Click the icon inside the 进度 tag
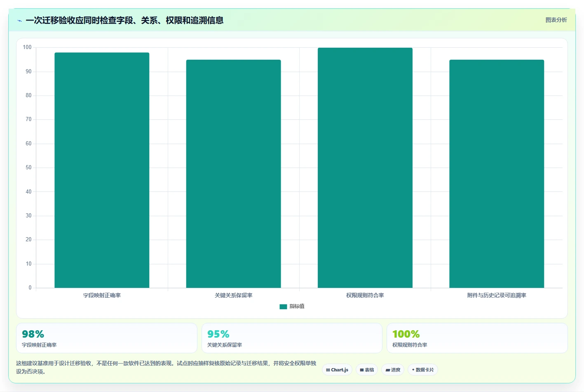The image size is (584, 392). 388,370
